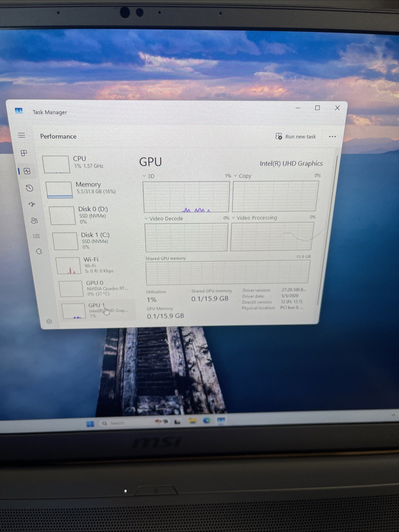Show hidden system tray icons chevron
The image size is (399, 532).
(x=393, y=415)
